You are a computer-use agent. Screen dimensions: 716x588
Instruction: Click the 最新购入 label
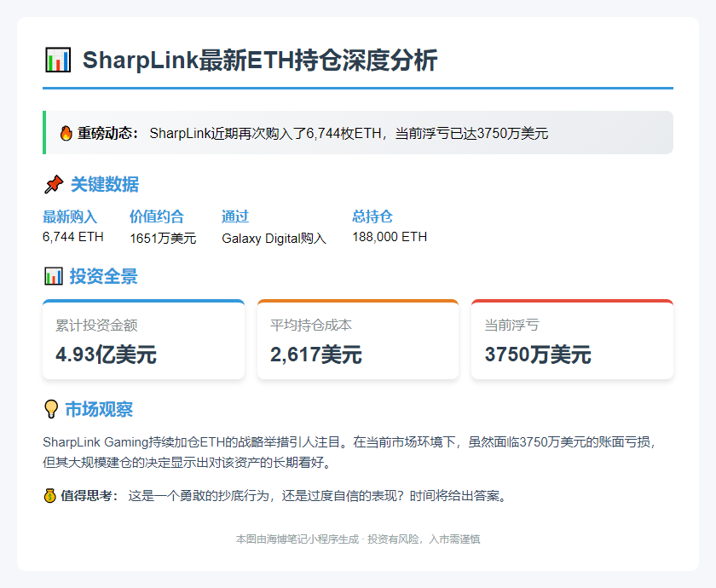(x=70, y=216)
